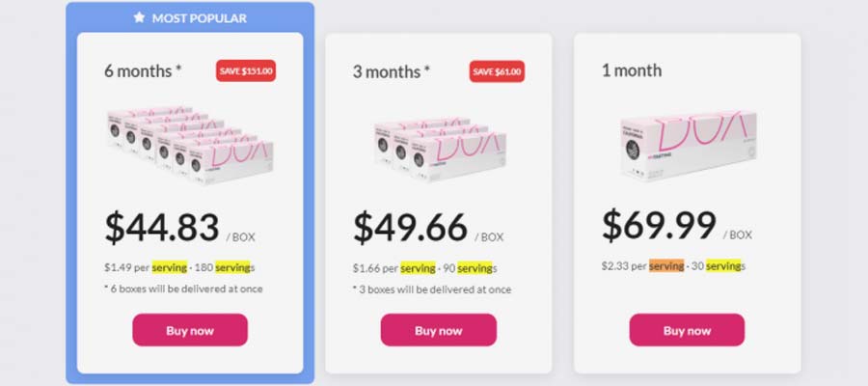Select the single box product image
Image resolution: width=868 pixels, height=386 pixels.
click(x=689, y=144)
